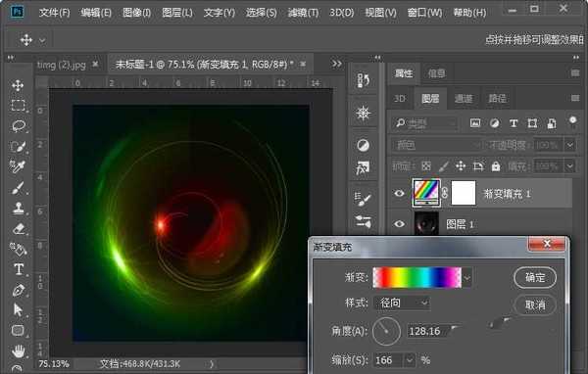The image size is (588, 374).
Task: Switch to the 通道 channels tab
Action: (464, 99)
